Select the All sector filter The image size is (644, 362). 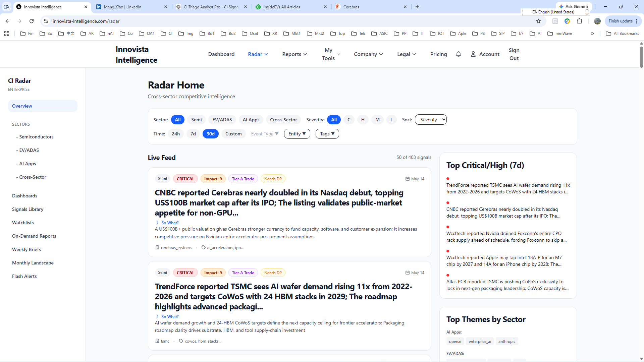pyautogui.click(x=178, y=120)
